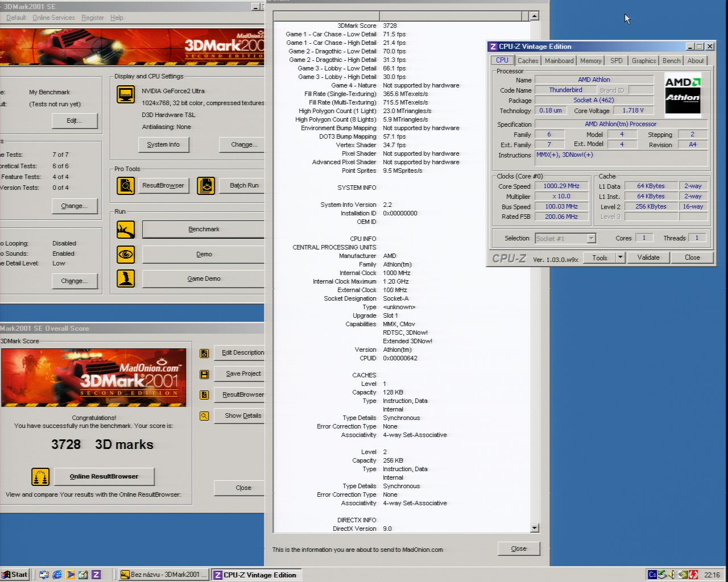Click the volume speaker tray icon

coord(673,575)
